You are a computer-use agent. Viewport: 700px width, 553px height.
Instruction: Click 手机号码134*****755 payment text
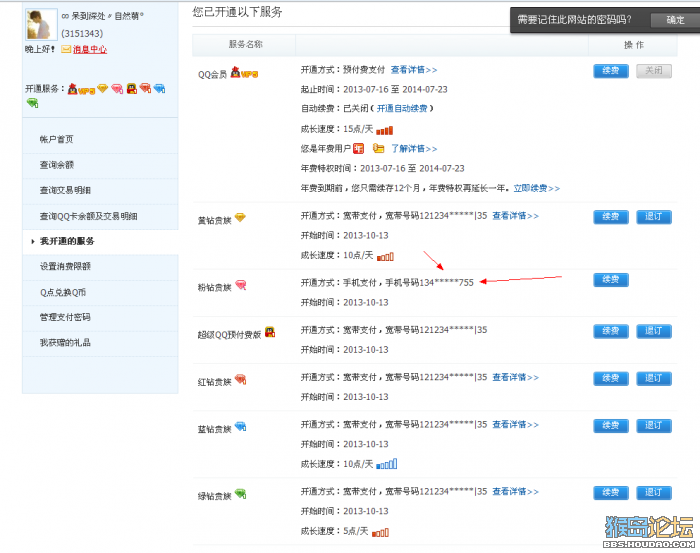coord(429,283)
